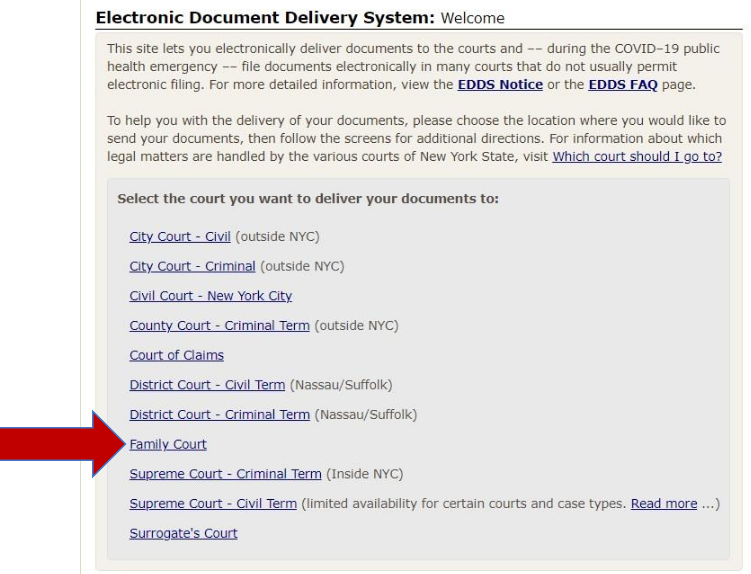Open the Court of Claims link

(176, 355)
